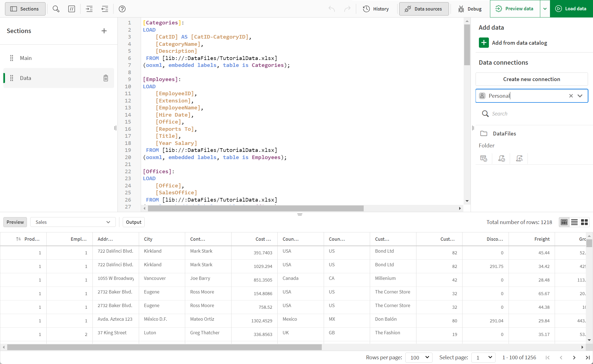Click the Create new connection button

pos(532,79)
